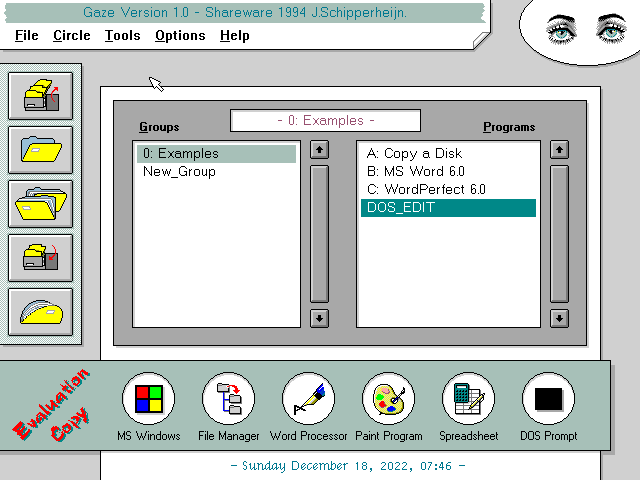Click the file cabinet with up arrow icon
This screenshot has width=640, height=480.
pyautogui.click(x=40, y=96)
